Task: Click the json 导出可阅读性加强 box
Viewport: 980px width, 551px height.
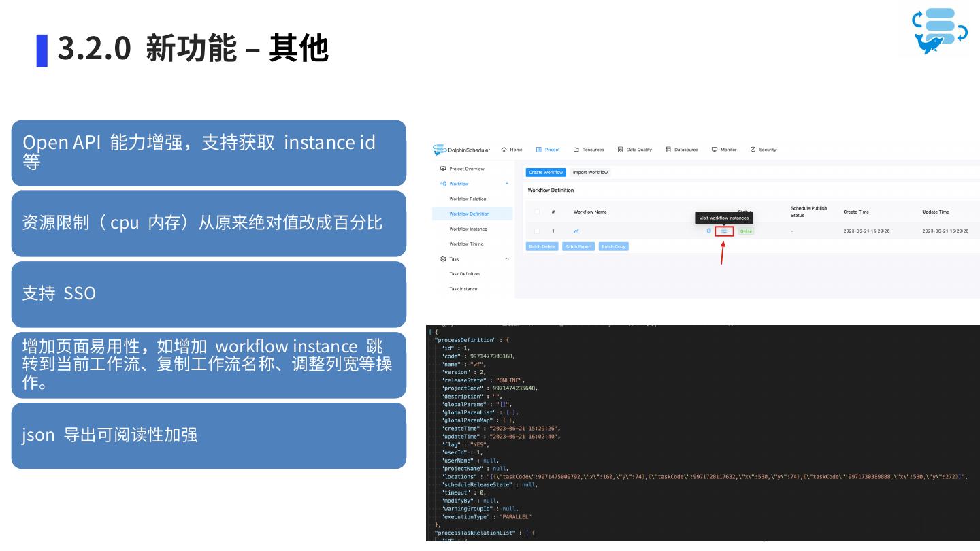Action: [x=209, y=435]
